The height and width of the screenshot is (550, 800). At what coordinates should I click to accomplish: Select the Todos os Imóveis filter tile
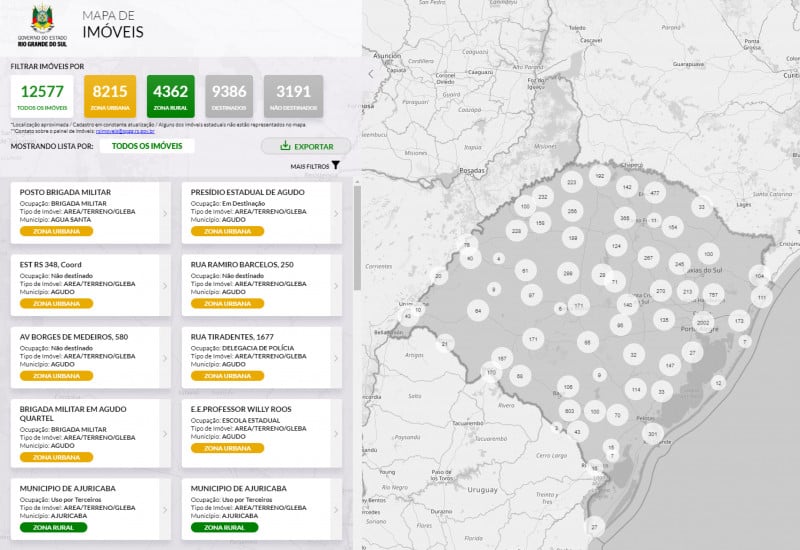click(x=43, y=97)
